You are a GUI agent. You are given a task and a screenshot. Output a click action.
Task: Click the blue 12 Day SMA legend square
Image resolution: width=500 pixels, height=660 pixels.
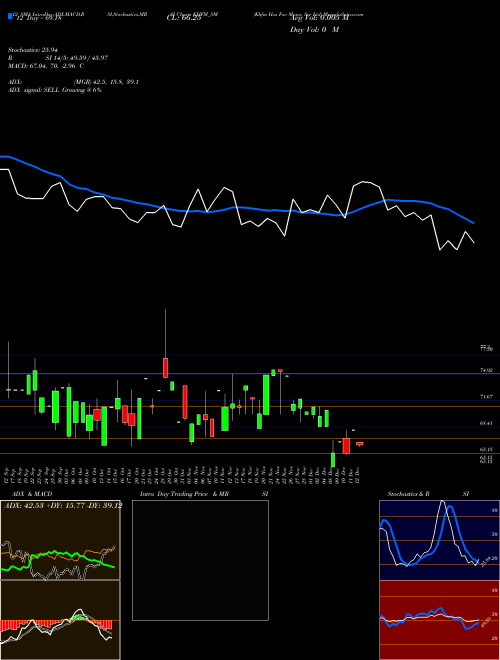(10, 16)
